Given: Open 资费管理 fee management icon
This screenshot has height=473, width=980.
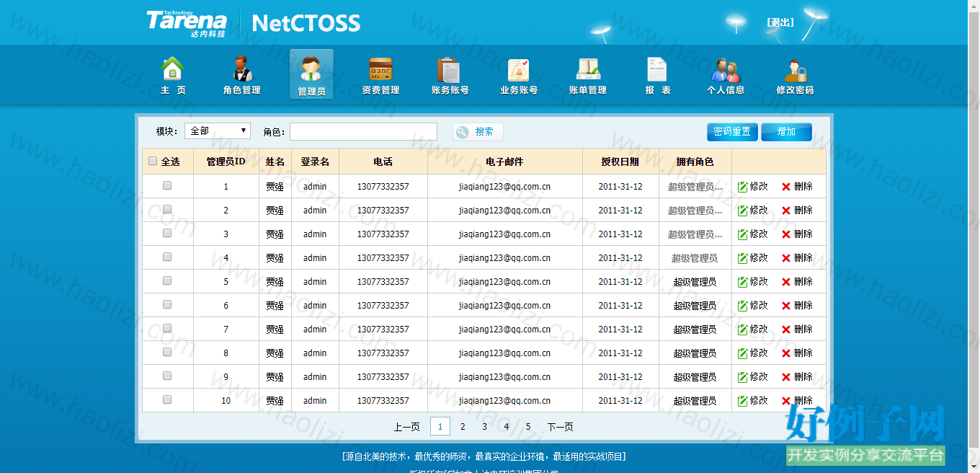Looking at the screenshot, I should pos(380,75).
